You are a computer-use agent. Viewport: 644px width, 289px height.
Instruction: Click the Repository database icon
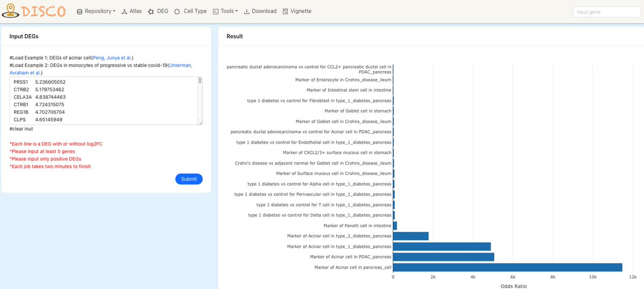[80, 11]
